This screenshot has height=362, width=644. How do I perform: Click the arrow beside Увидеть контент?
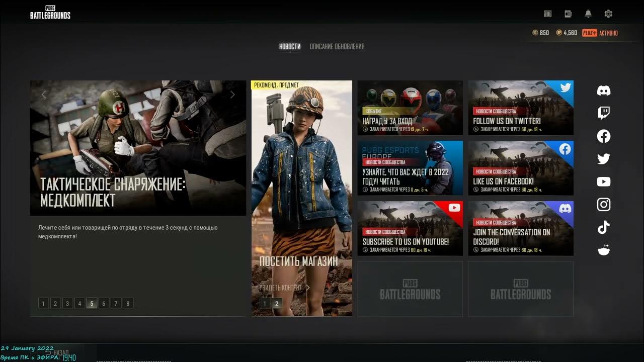pyautogui.click(x=308, y=288)
